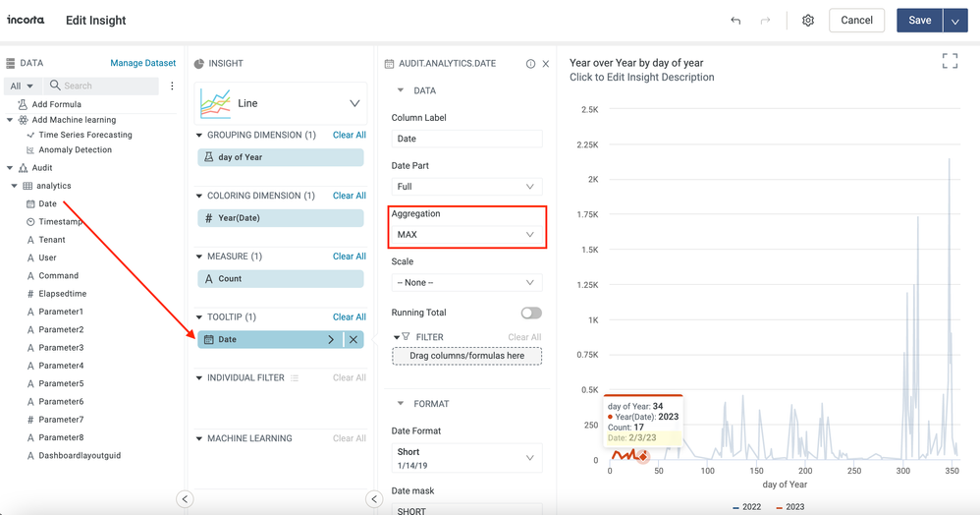Collapse Add Machine learning node
The image size is (980, 515).
coord(10,120)
